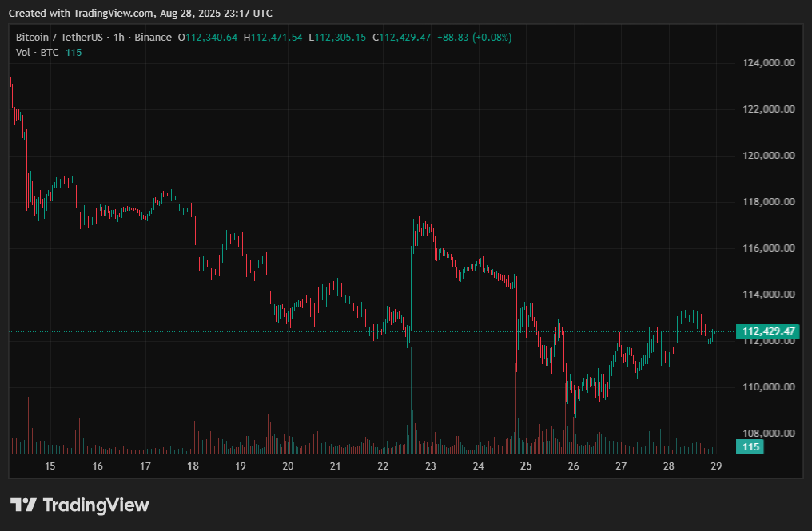Click the Binance exchange label
Image resolution: width=812 pixels, height=531 pixels.
pyautogui.click(x=153, y=38)
